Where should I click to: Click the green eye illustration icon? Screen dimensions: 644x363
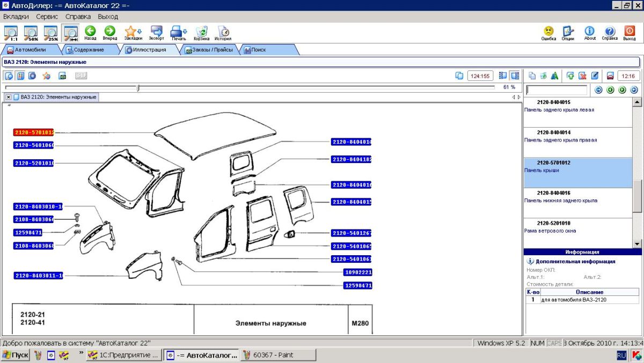[x=62, y=76]
